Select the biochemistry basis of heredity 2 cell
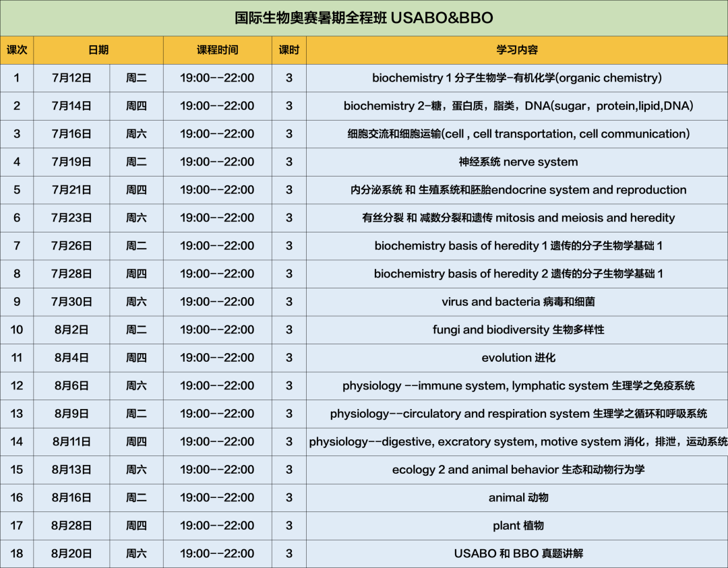Screen dimensions: 728x568 tap(517, 274)
